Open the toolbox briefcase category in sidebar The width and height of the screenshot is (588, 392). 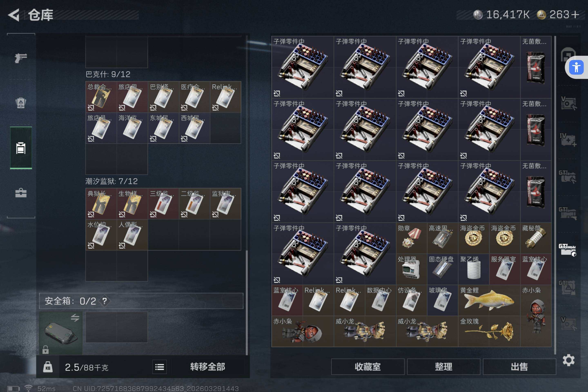[x=21, y=193]
